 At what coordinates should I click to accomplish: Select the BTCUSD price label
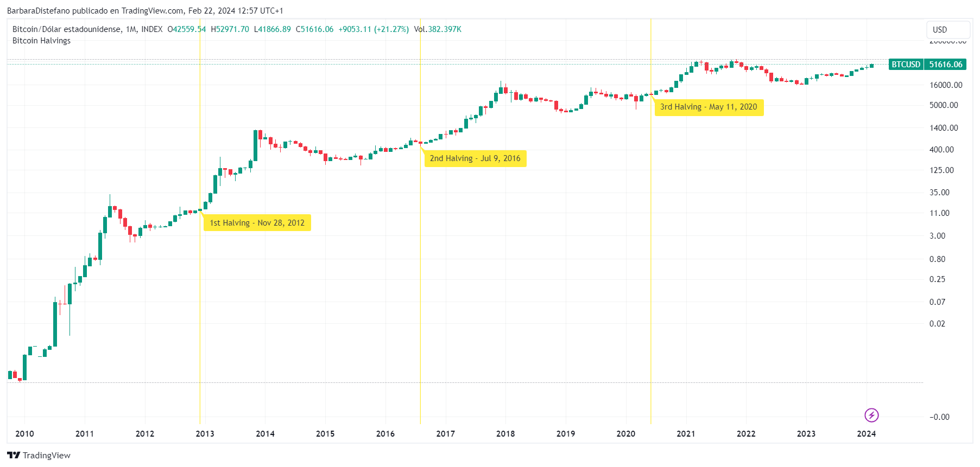point(906,65)
